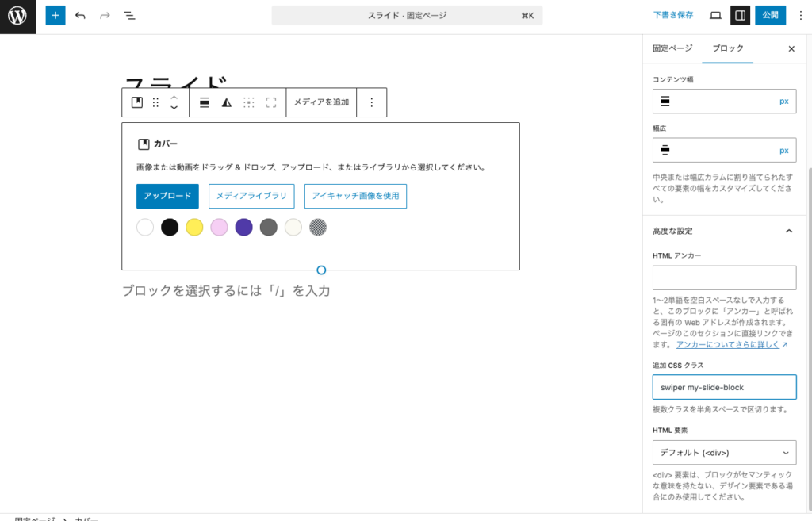The image size is (812, 521).
Task: Undo the last action
Action: click(79, 15)
